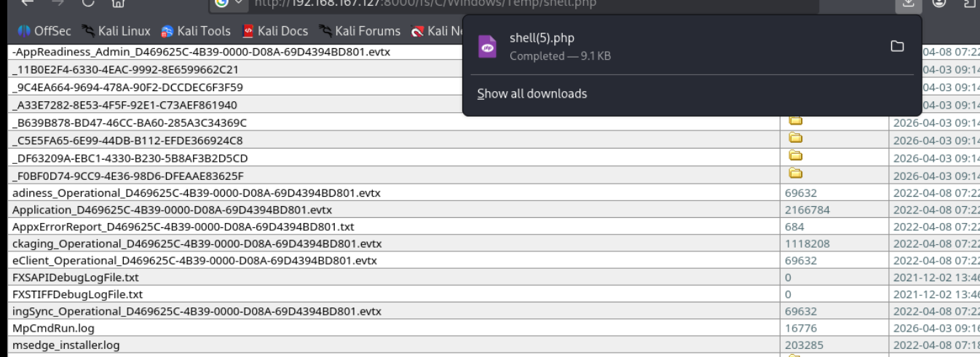
Task: Show shell(5).php in containing folder
Action: coord(897,47)
